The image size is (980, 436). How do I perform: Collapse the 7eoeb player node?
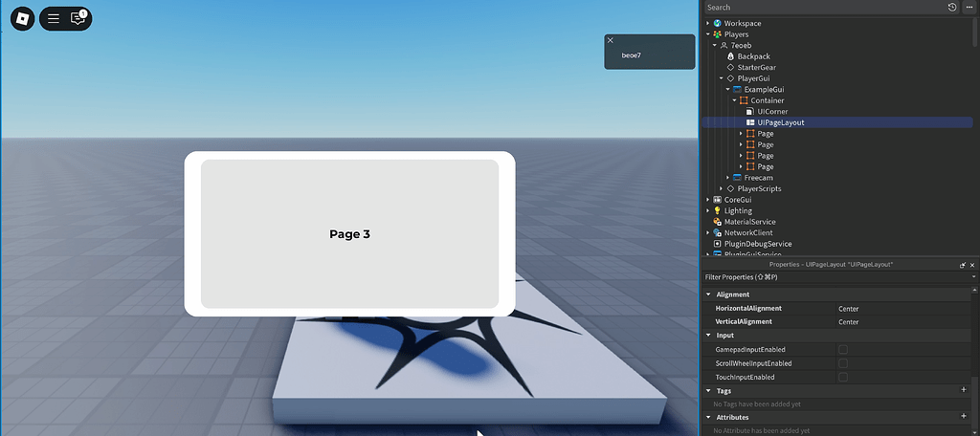point(715,46)
